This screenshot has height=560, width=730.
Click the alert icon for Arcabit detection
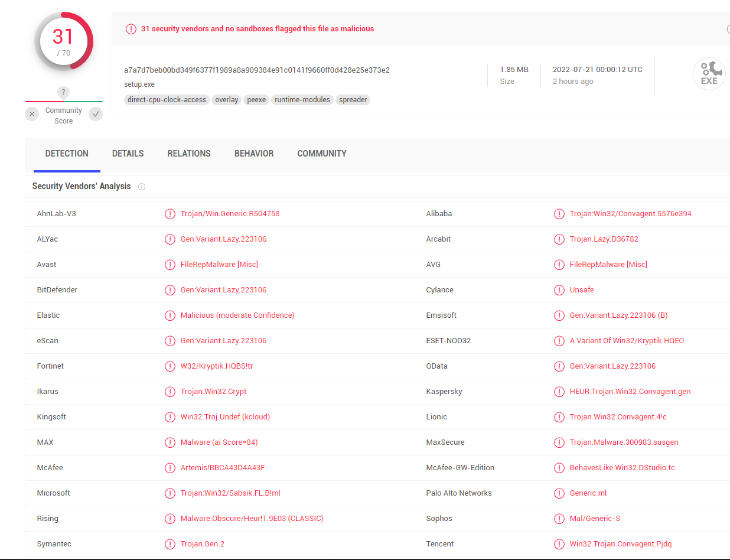(x=559, y=239)
